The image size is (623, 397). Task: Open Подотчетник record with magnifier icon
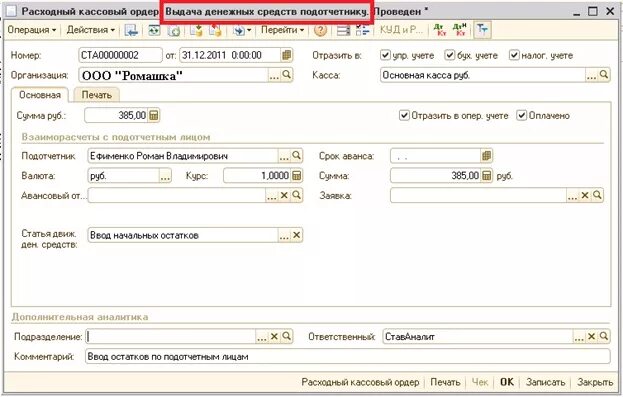click(x=296, y=156)
